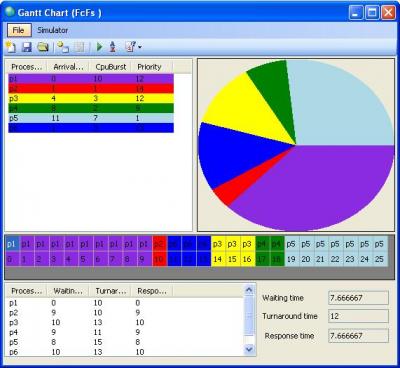Click the CpuBurst column header

(110, 67)
